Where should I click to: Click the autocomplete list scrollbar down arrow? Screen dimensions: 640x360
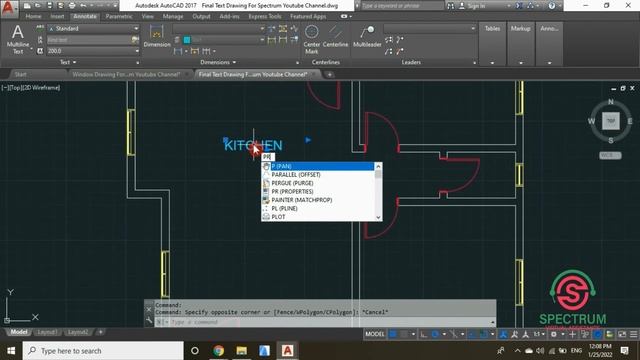point(378,217)
